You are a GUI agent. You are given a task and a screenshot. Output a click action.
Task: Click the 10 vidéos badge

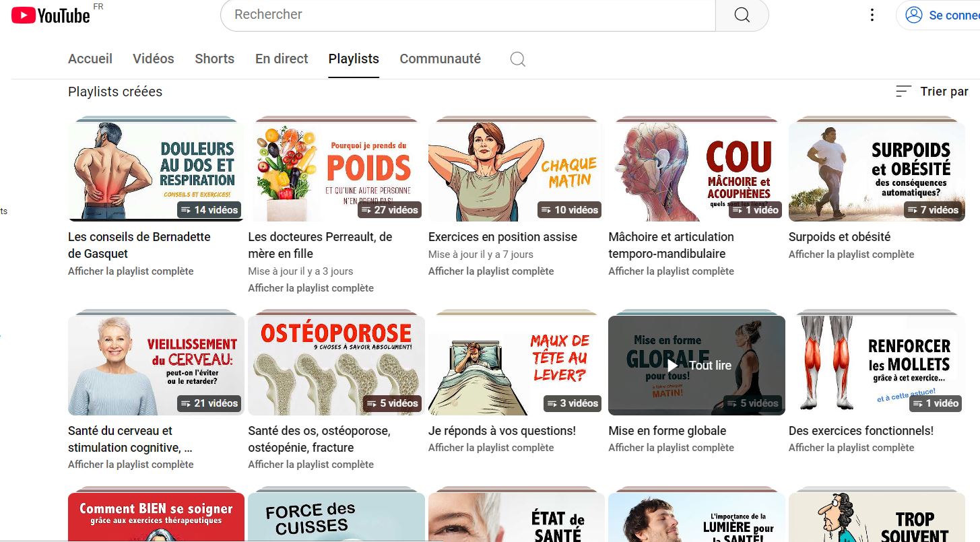tap(570, 210)
